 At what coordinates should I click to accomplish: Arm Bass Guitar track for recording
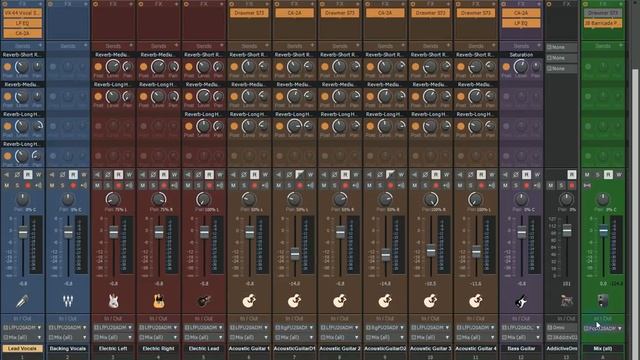pyautogui.click(x=527, y=185)
